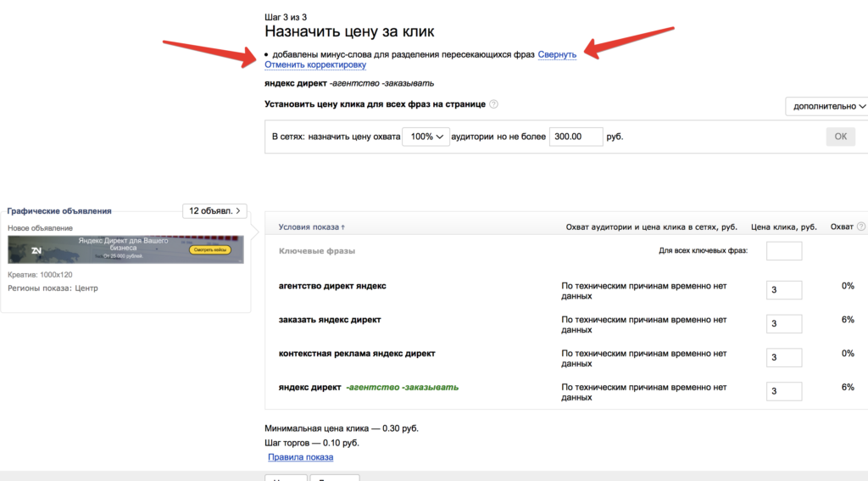868x481 pixels.
Task: Select phrase контекстная реклама яндекс директ
Action: coord(357,354)
